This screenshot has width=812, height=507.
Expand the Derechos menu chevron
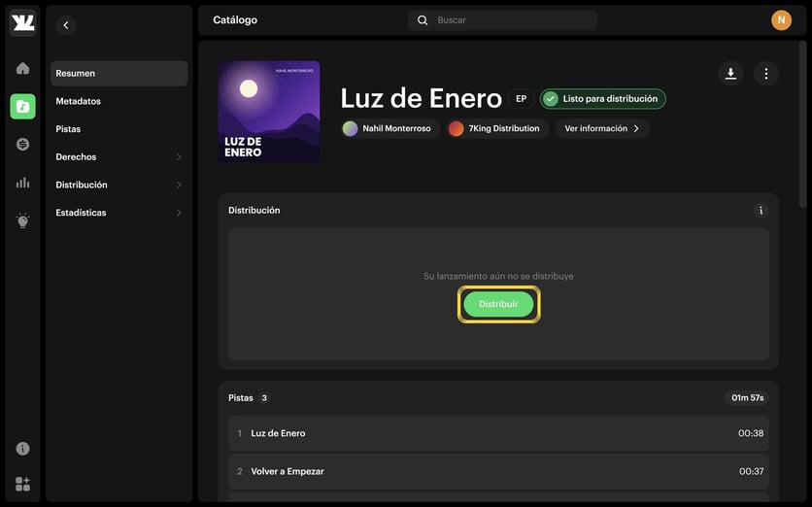179,157
